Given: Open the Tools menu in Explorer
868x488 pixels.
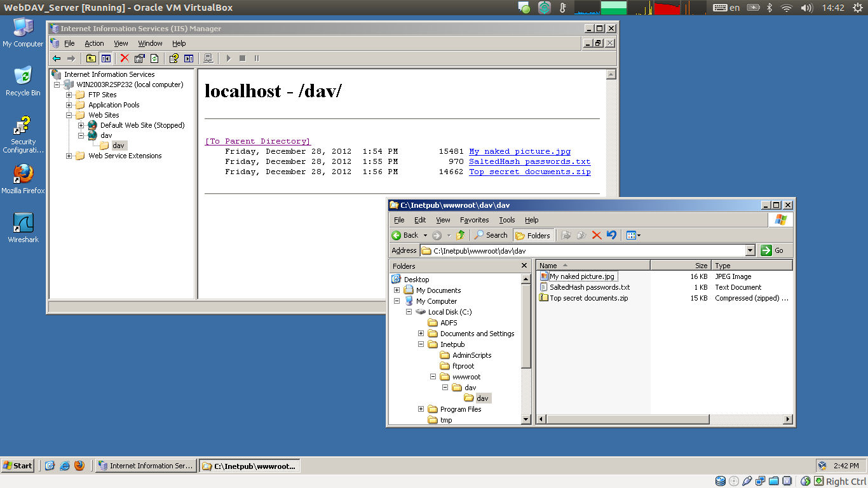Looking at the screenshot, I should [x=507, y=220].
